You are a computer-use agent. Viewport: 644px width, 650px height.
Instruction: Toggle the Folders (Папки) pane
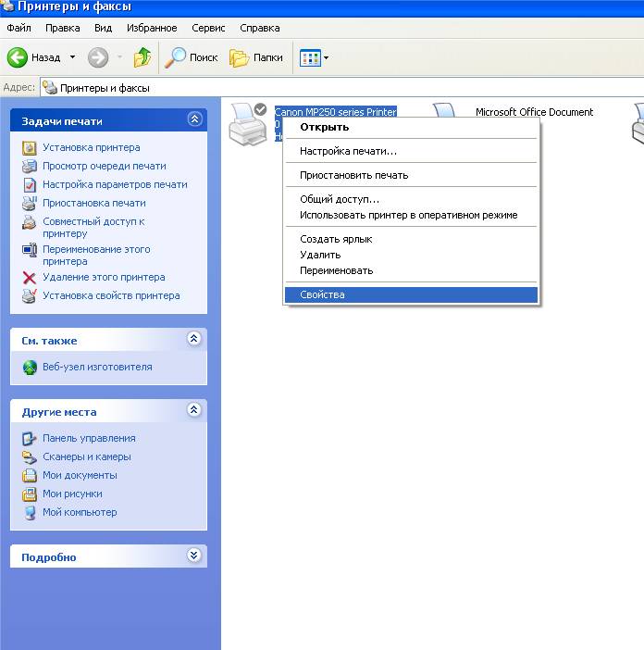[256, 57]
